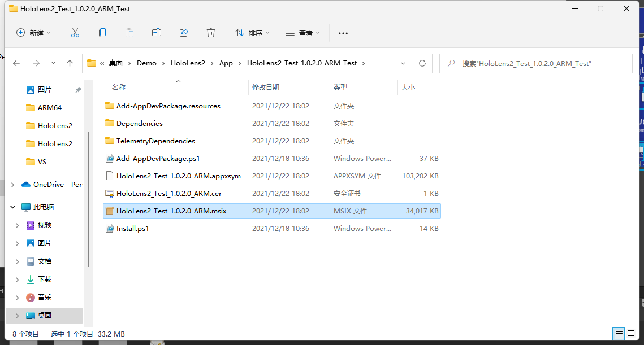Viewport: 644px width, 345px height.
Task: Click the App breadcrumb segment
Action: 226,63
